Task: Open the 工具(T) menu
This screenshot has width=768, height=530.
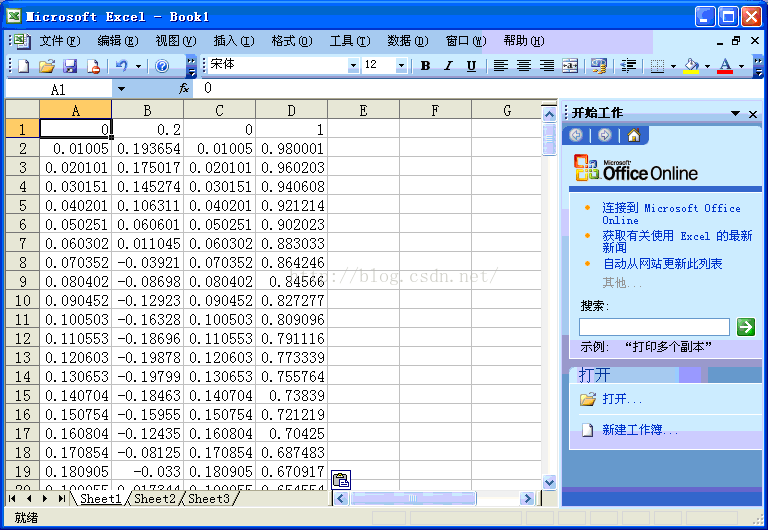Action: coord(350,41)
